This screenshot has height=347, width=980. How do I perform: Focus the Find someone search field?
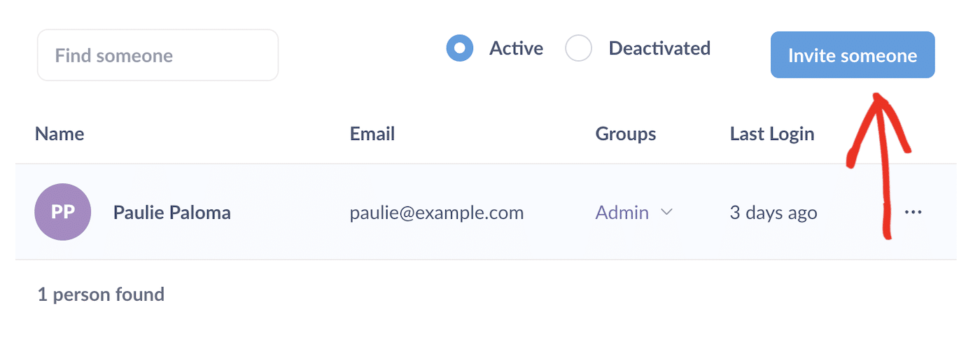(x=157, y=55)
